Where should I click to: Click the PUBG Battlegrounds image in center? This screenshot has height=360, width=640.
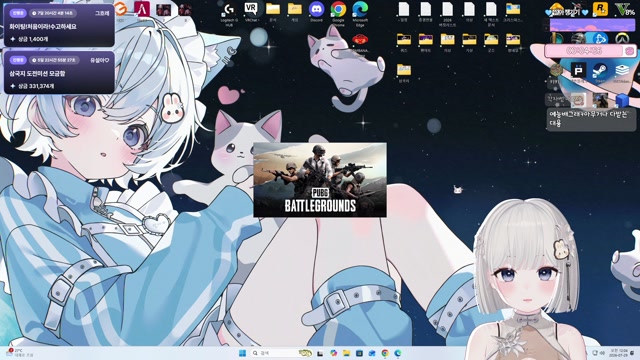click(x=320, y=180)
